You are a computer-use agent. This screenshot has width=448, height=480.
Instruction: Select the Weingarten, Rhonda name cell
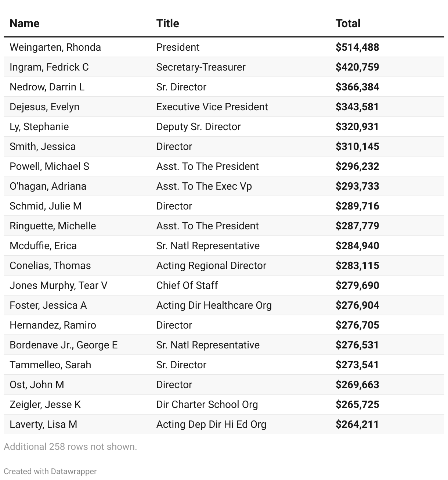pyautogui.click(x=55, y=47)
